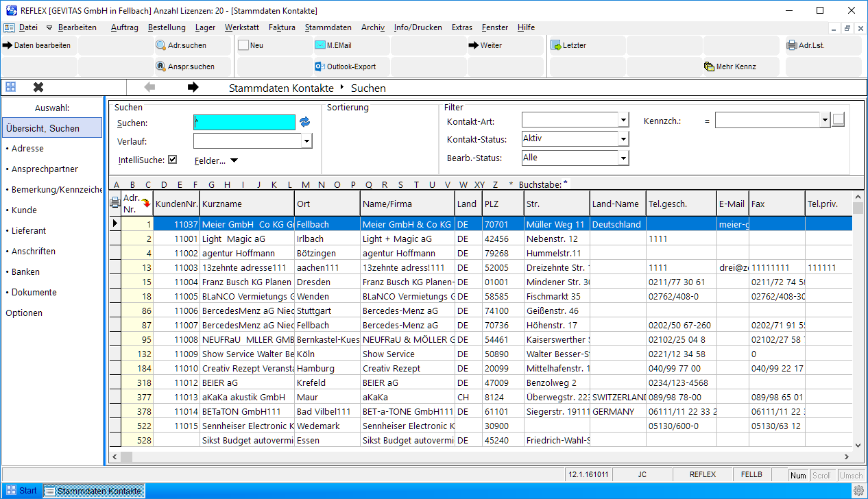
Task: Open the Kontakt-Art dropdown
Action: tap(623, 120)
